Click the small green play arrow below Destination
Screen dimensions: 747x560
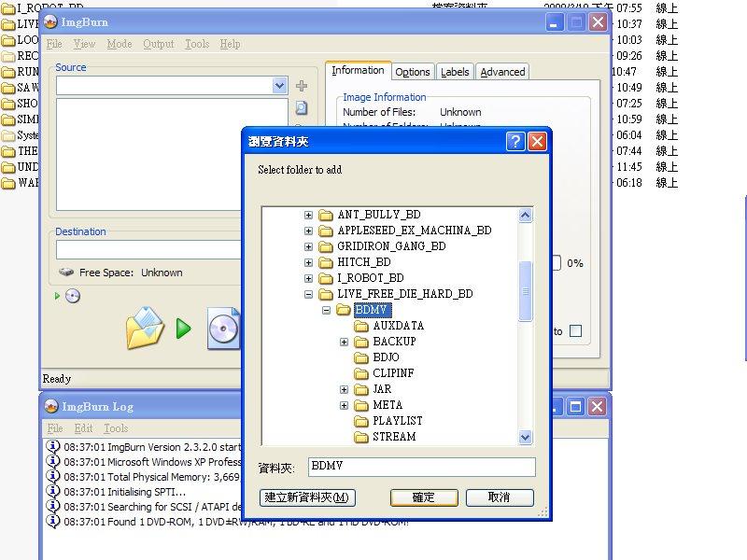click(57, 296)
